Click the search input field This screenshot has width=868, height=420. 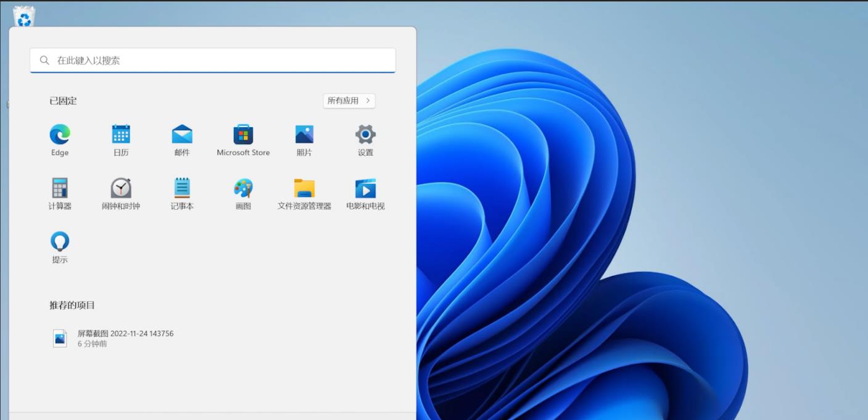click(212, 60)
